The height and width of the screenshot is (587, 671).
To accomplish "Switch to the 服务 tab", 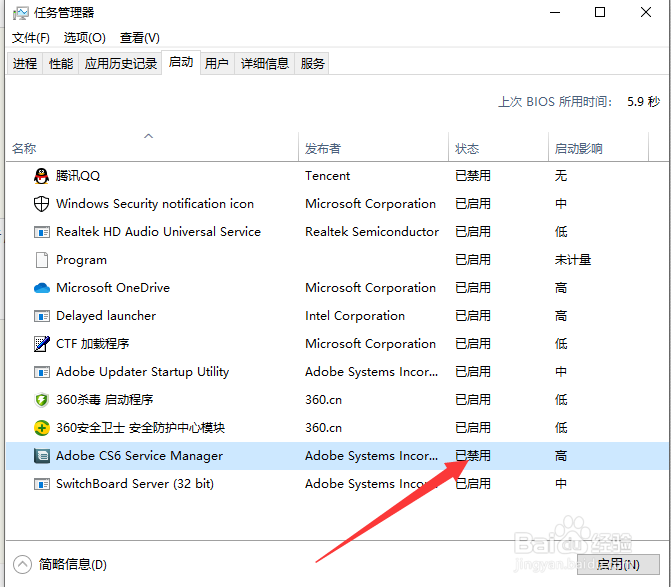I will point(312,63).
